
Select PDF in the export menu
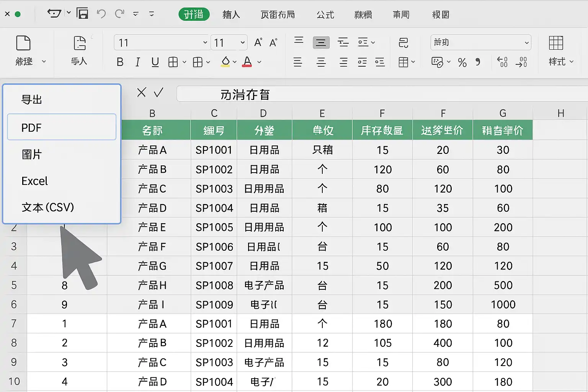[62, 127]
